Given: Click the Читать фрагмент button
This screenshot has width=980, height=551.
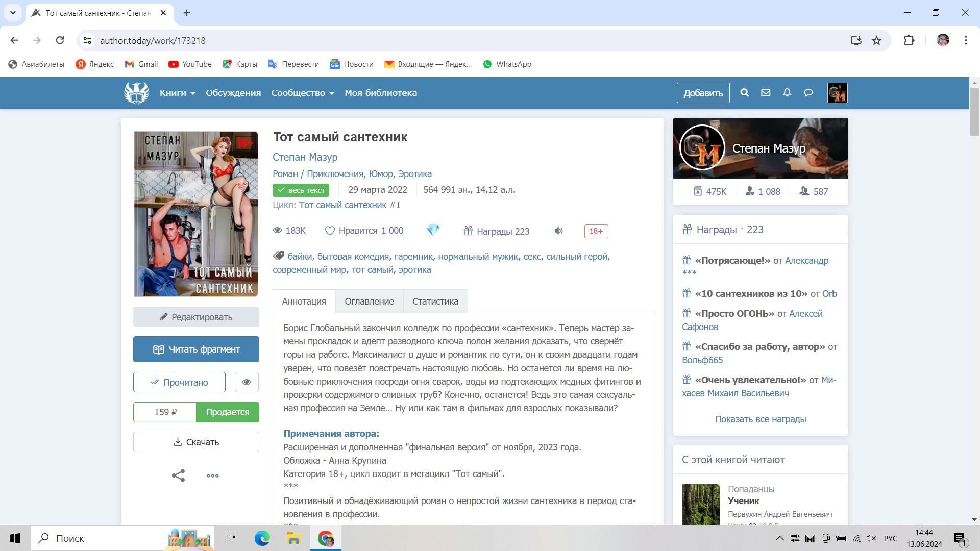Looking at the screenshot, I should click(196, 349).
